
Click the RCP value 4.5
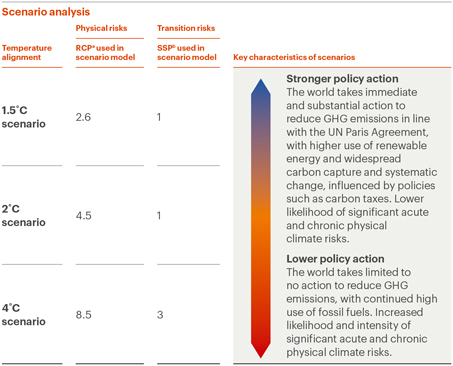tap(84, 215)
